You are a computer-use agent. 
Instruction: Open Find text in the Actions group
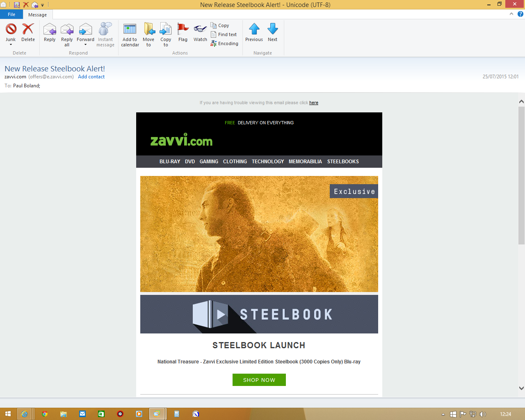(x=224, y=34)
